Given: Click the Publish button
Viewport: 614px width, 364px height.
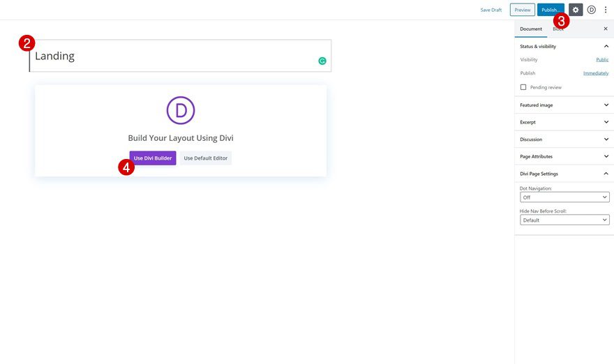Looking at the screenshot, I should point(551,10).
